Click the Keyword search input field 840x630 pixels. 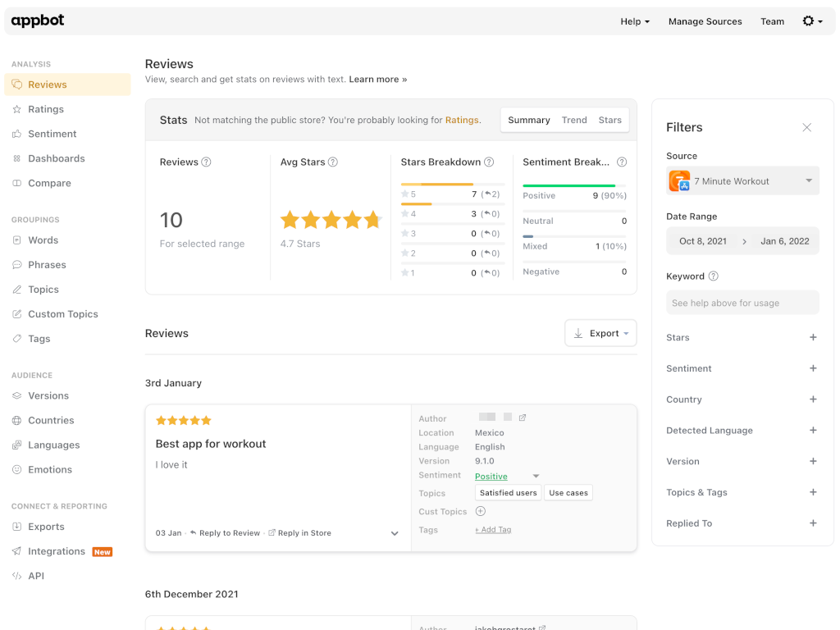(x=742, y=303)
